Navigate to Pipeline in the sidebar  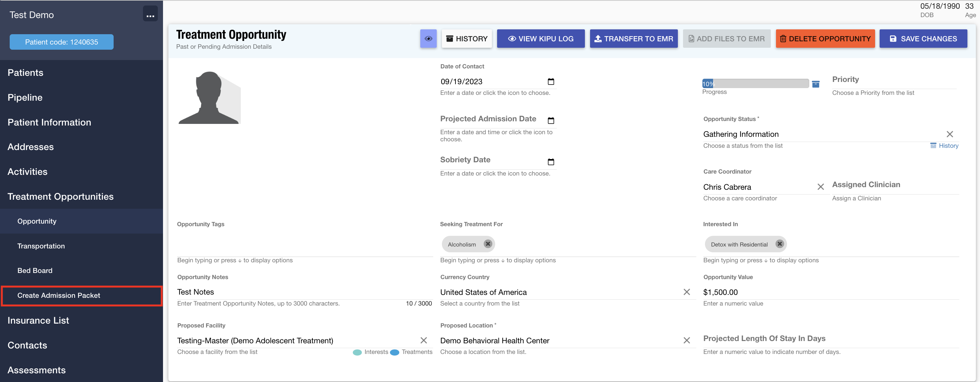[25, 97]
